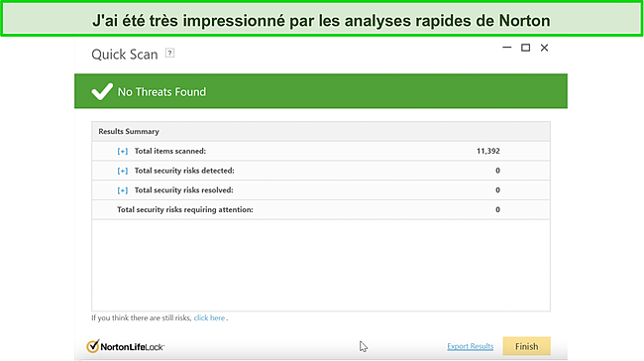Maximize the Quick Scan window
The width and height of the screenshot is (644, 361).
coord(525,48)
